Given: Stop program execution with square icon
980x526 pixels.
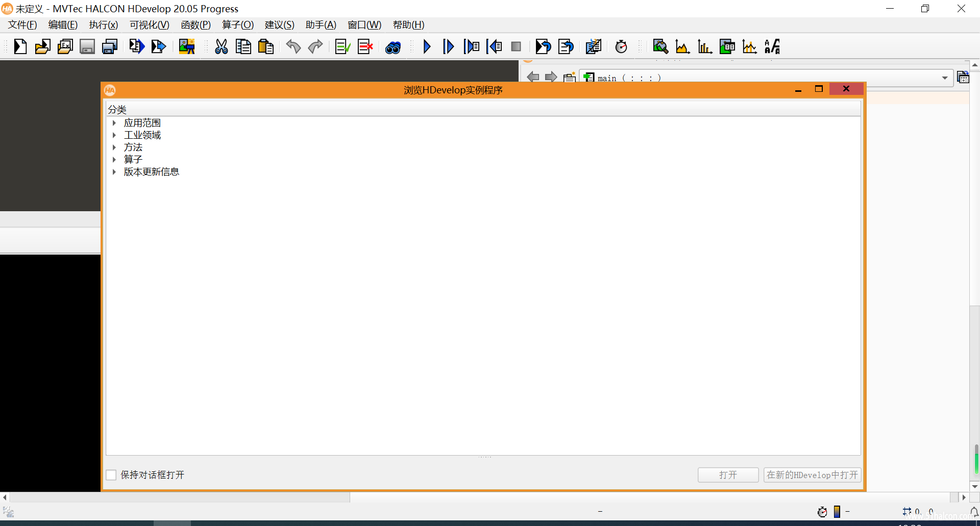Looking at the screenshot, I should click(x=516, y=47).
